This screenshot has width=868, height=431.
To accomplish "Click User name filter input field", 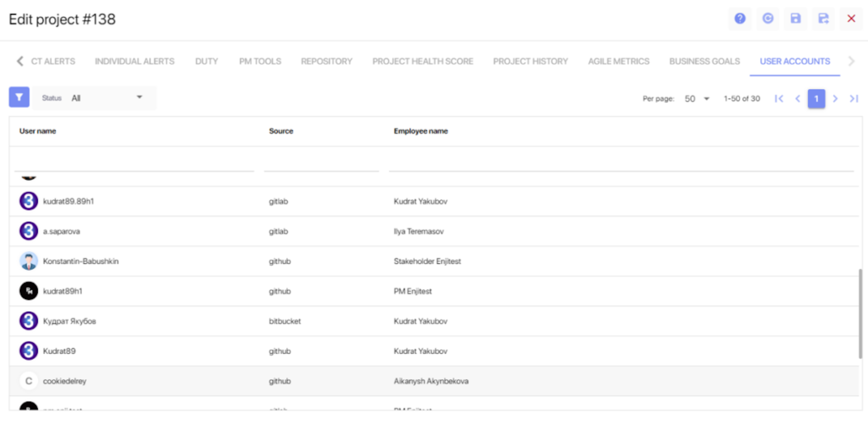I will click(134, 161).
